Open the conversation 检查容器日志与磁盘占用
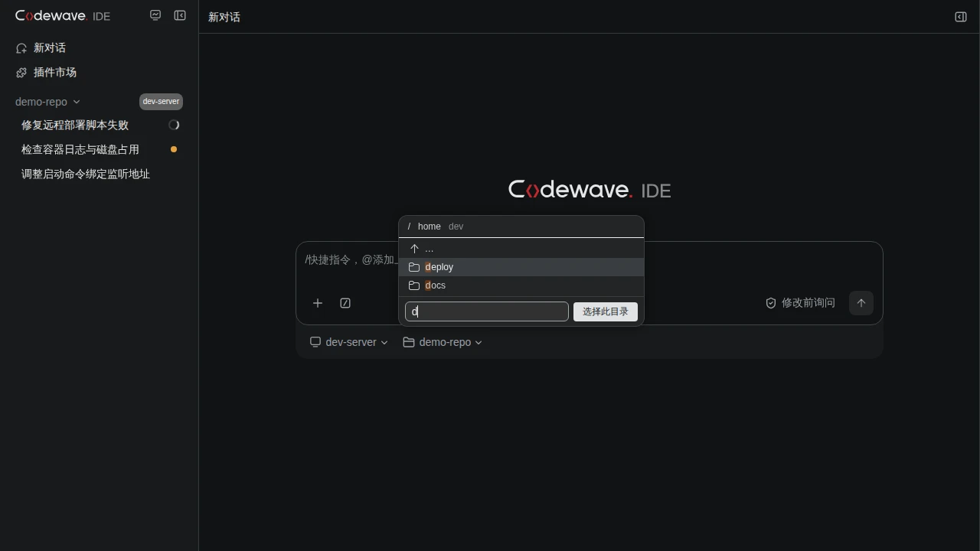 point(80,149)
